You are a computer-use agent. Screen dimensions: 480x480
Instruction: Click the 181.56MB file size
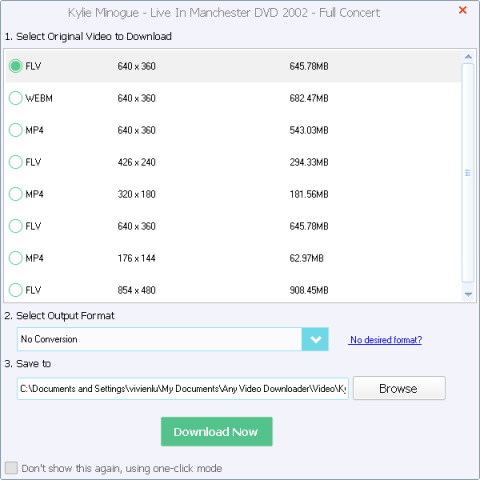pyautogui.click(x=309, y=194)
